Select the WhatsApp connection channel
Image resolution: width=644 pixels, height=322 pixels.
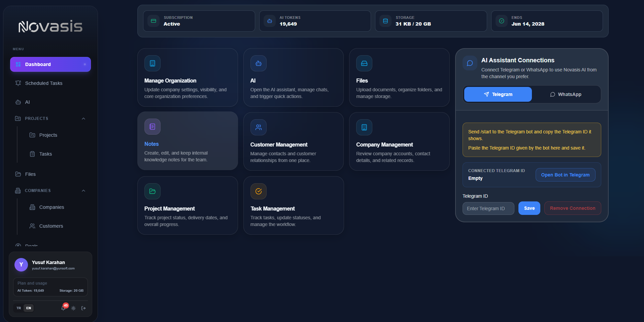(x=566, y=94)
